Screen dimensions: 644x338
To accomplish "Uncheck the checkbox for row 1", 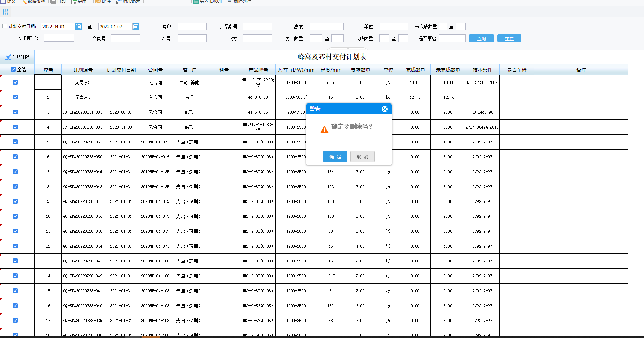I will coord(15,82).
